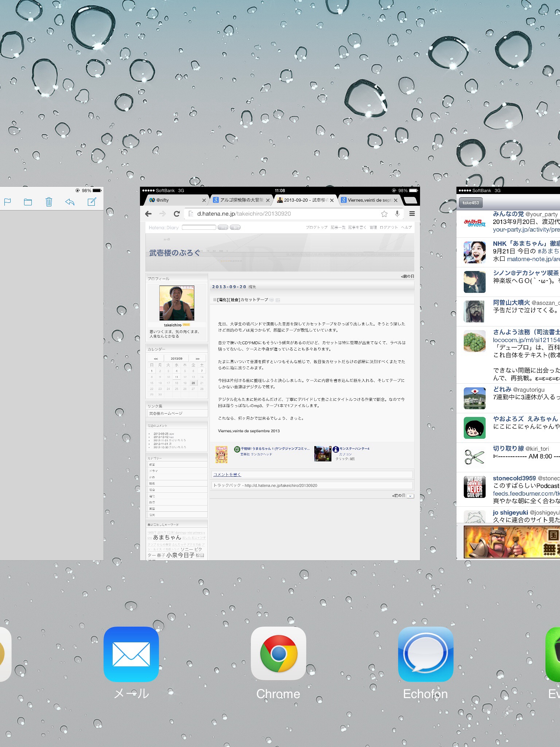Open the Chrome app icon
560x747 pixels.
click(x=279, y=654)
